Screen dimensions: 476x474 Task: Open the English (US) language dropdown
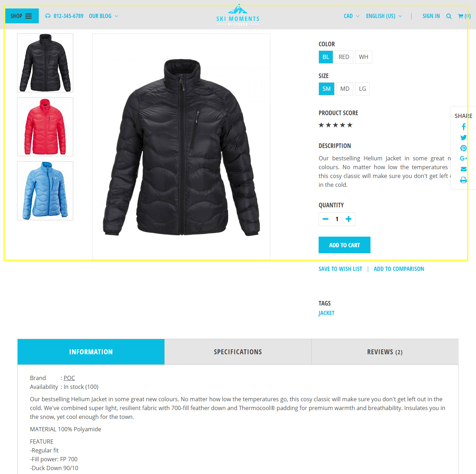(x=384, y=16)
